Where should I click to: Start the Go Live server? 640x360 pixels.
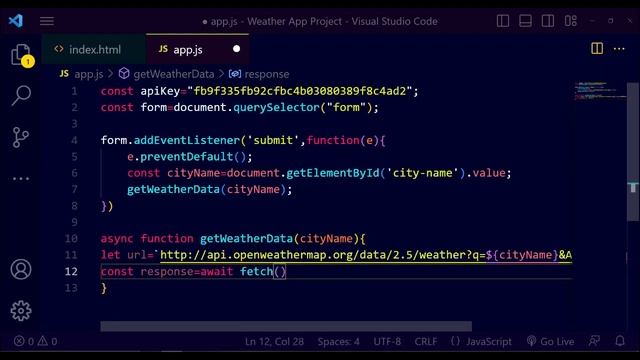[x=550, y=342]
